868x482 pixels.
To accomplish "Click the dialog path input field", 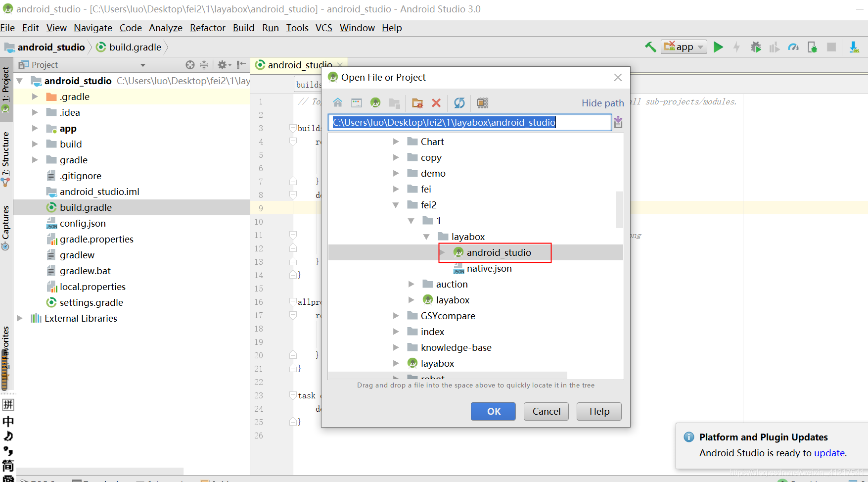I will point(470,122).
